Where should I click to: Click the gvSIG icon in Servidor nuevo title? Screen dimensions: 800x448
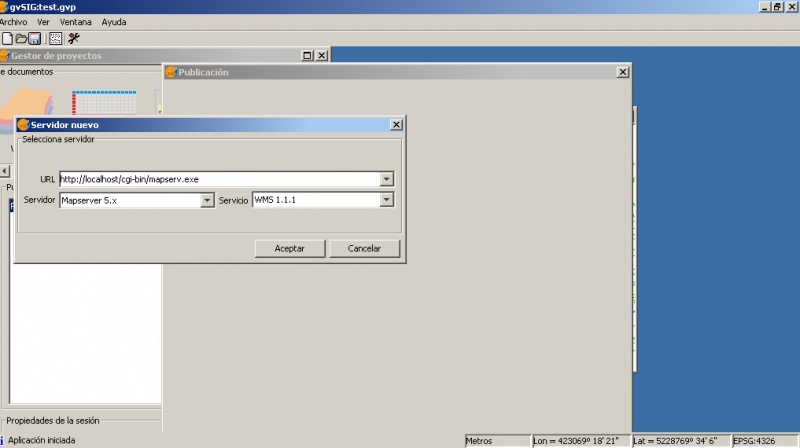coord(24,125)
